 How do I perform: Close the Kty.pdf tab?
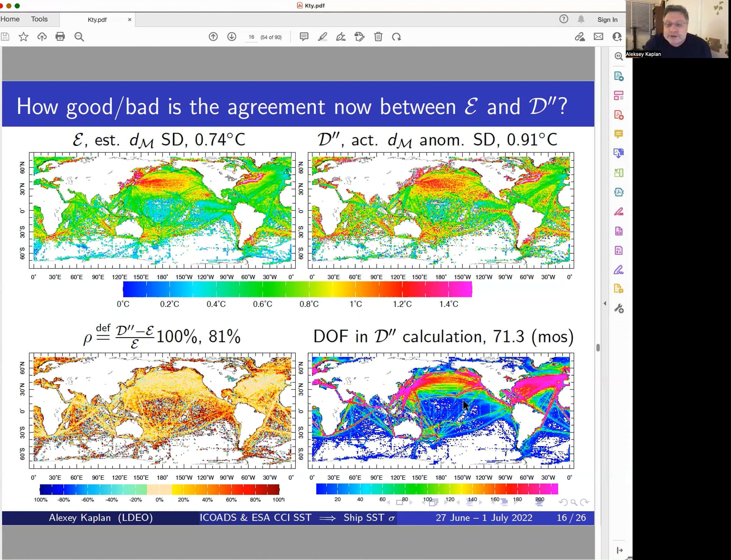click(130, 20)
